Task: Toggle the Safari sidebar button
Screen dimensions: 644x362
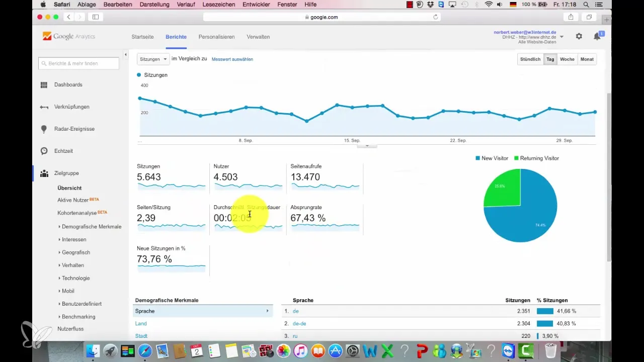Action: [96, 17]
